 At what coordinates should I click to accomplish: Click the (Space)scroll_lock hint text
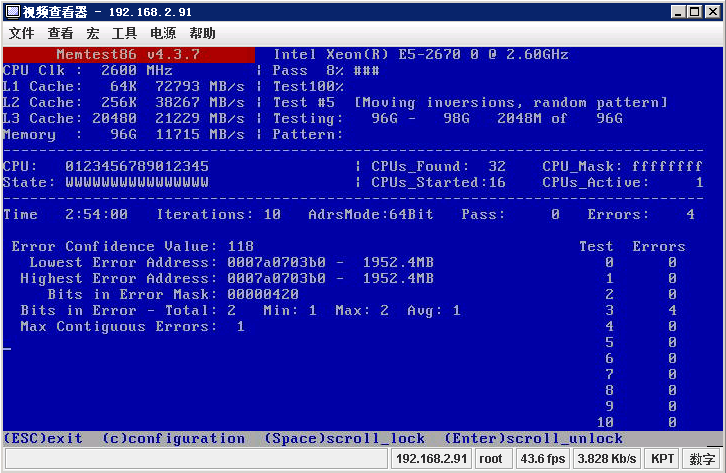coord(344,438)
